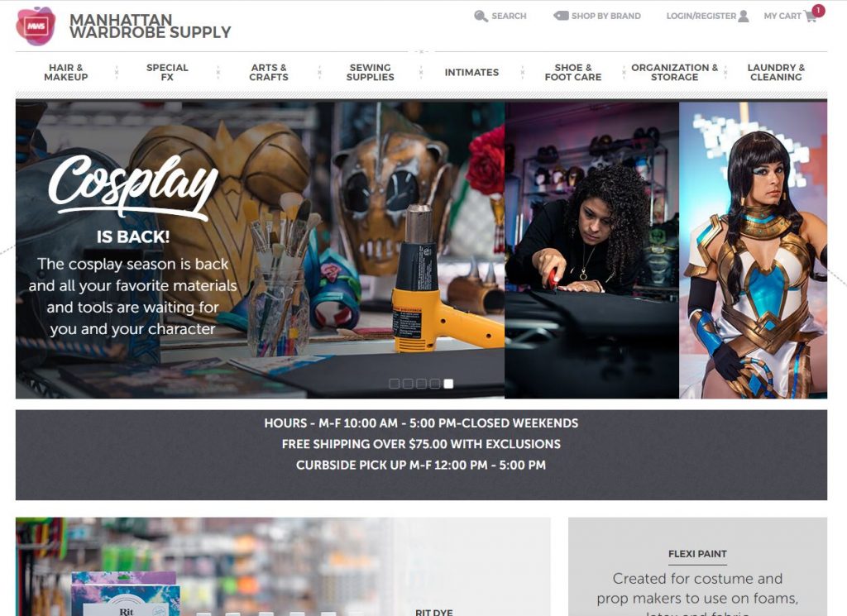
Task: Select the first carousel slide indicator
Action: [x=395, y=384]
